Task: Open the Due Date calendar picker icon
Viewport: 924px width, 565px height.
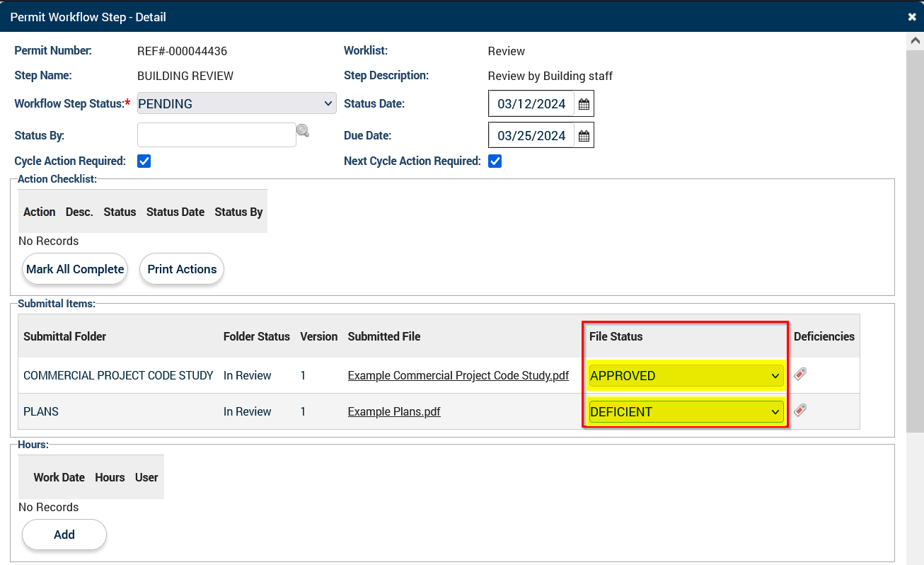Action: click(584, 136)
